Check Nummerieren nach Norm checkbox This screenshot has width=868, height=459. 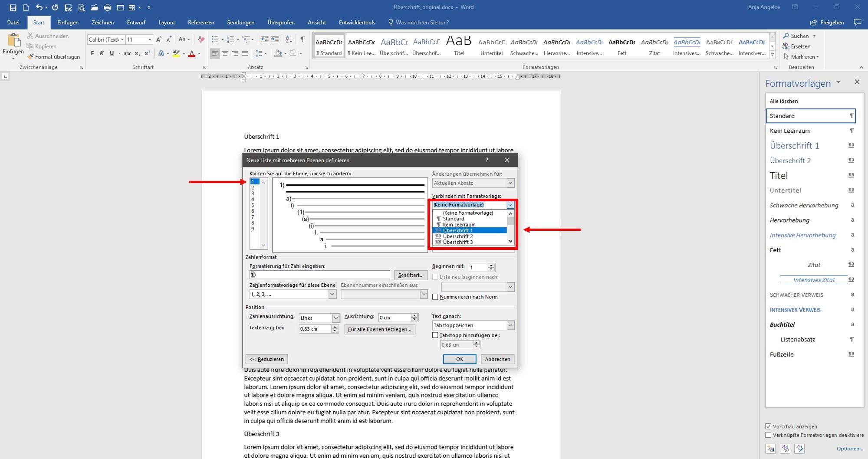pos(435,297)
